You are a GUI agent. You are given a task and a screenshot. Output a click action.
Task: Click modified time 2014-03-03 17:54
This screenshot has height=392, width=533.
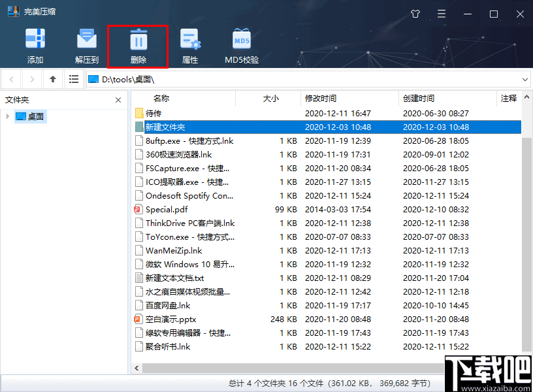[x=338, y=210]
